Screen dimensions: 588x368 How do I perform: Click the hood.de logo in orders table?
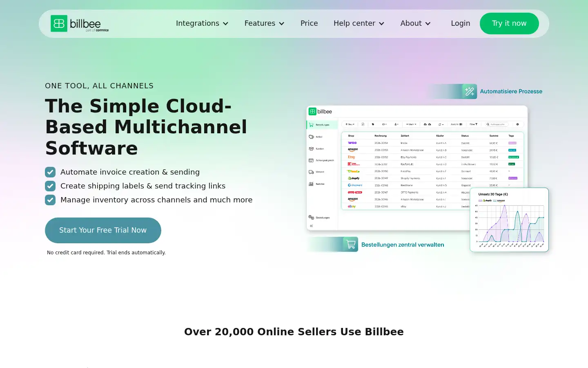tap(353, 171)
